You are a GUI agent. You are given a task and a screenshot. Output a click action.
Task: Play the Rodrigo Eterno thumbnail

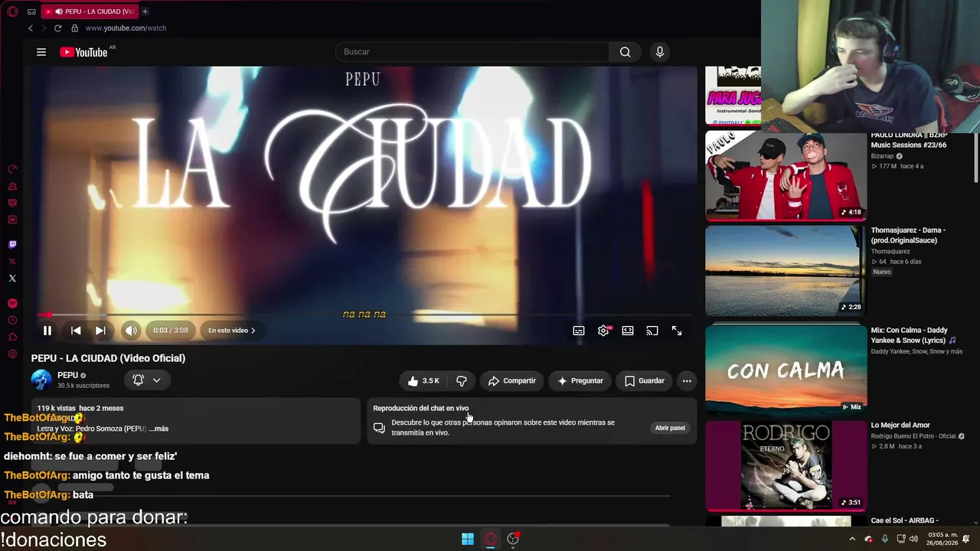pos(786,465)
